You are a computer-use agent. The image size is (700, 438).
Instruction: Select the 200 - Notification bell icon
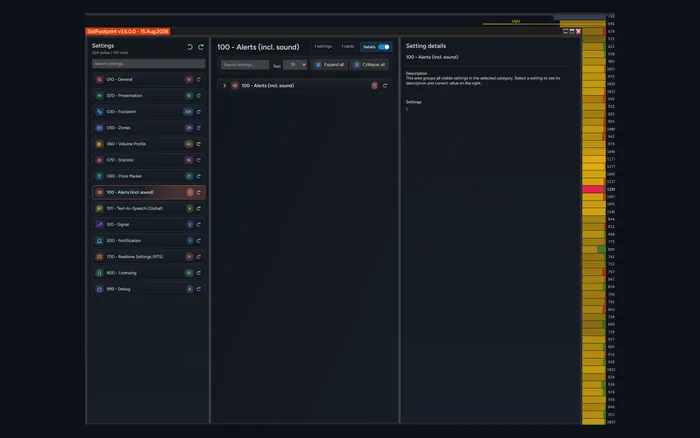click(99, 241)
